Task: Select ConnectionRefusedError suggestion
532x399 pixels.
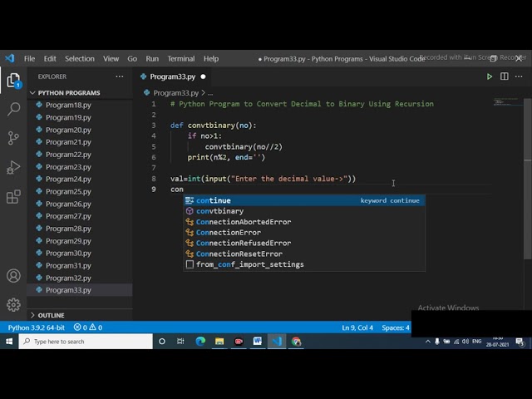Action: tap(304, 243)
